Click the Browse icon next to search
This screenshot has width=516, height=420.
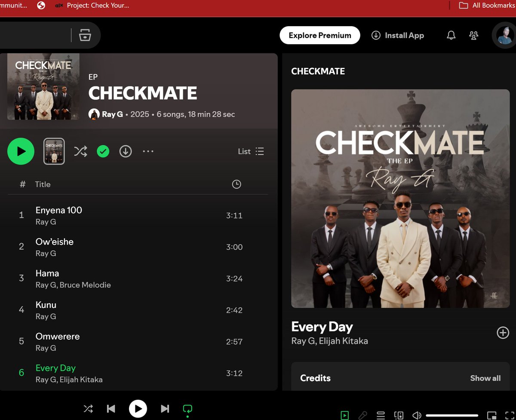coord(85,35)
